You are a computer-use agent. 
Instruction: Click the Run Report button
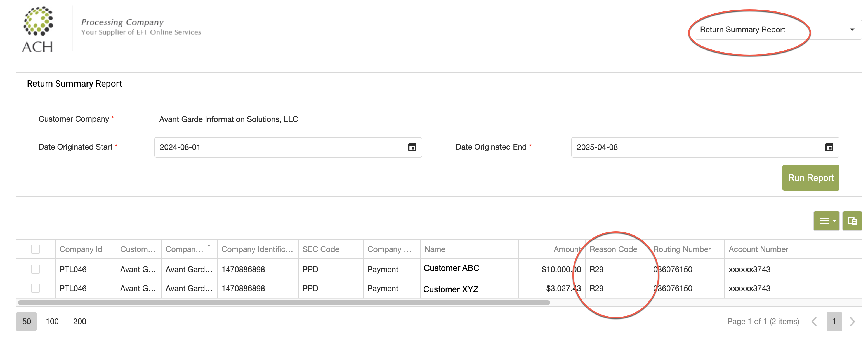pyautogui.click(x=810, y=178)
